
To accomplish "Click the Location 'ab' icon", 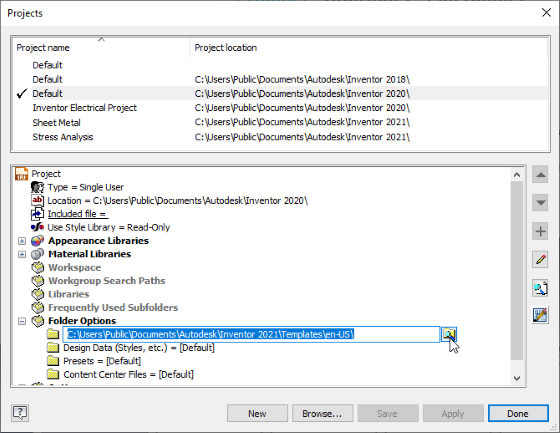I will pyautogui.click(x=38, y=200).
